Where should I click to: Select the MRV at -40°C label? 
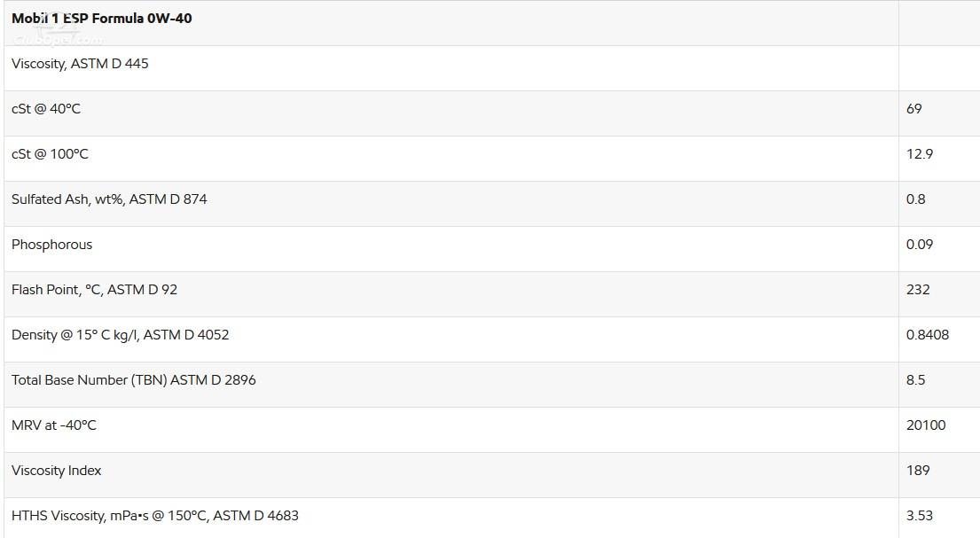tap(54, 425)
